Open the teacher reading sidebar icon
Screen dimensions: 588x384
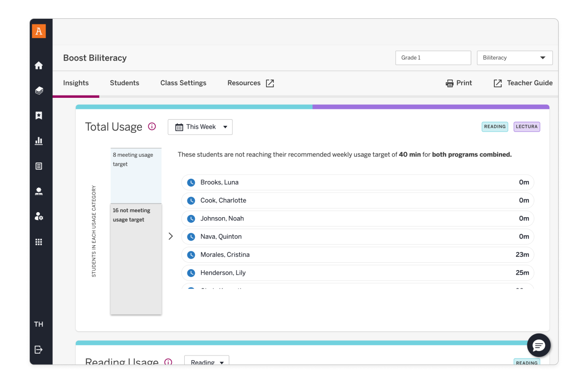pos(39,192)
